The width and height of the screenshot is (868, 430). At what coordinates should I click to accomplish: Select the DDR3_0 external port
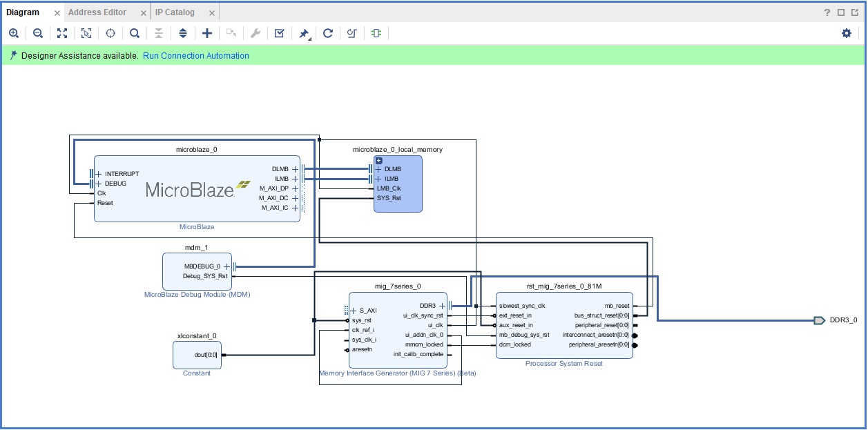(819, 320)
